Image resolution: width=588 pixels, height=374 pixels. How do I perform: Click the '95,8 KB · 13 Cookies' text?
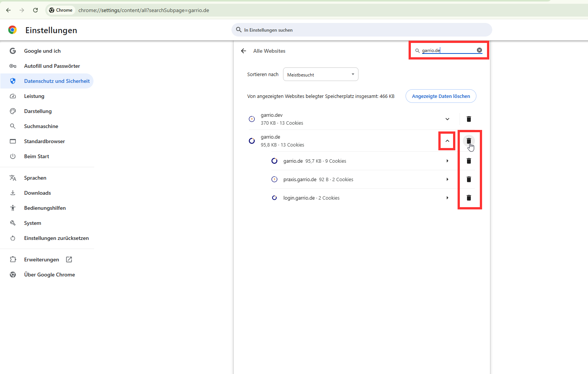click(282, 145)
